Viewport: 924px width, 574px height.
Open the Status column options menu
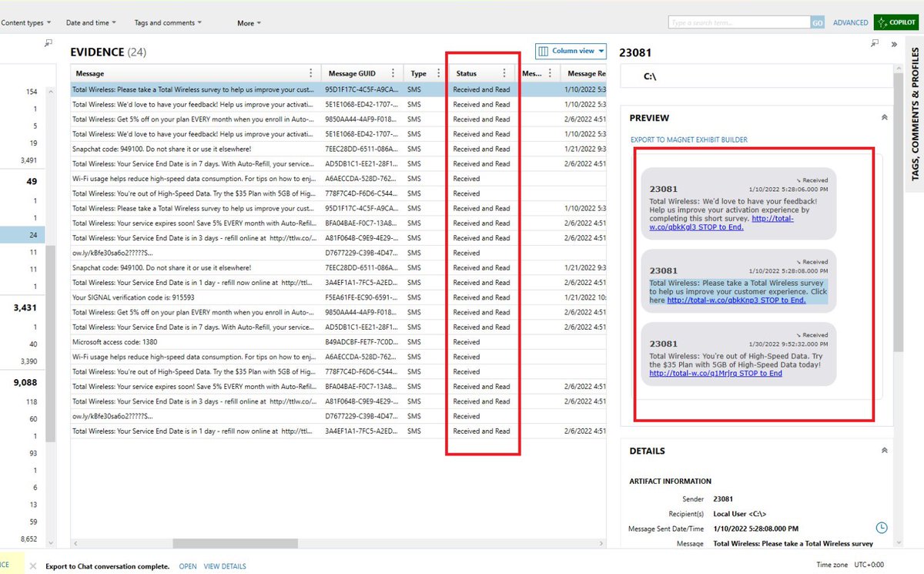[504, 73]
